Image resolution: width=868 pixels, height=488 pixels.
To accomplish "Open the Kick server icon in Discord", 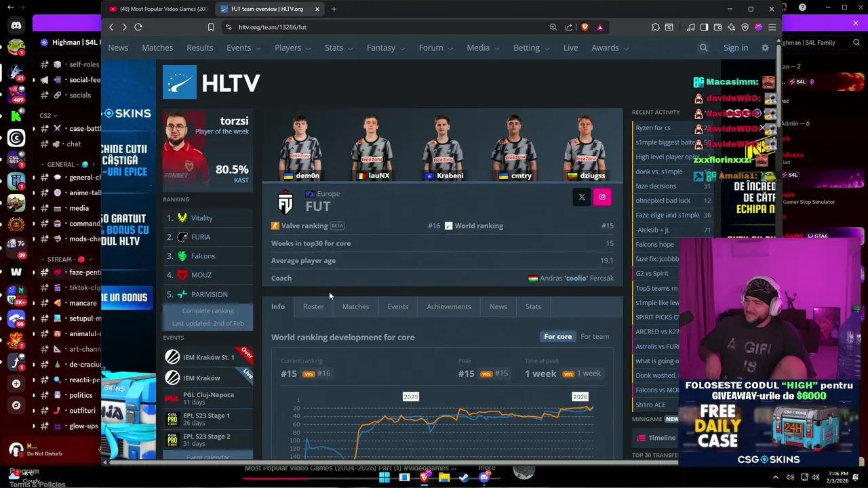I will 16,115.
